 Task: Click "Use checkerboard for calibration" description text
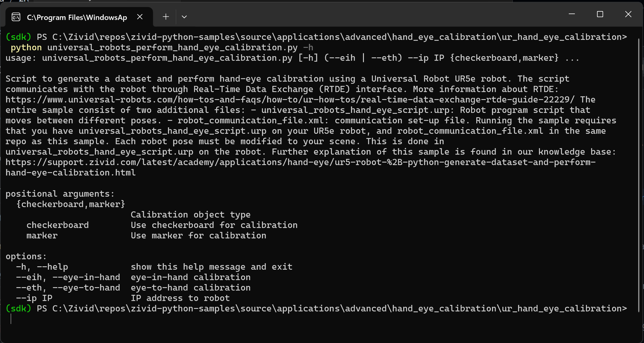click(214, 225)
